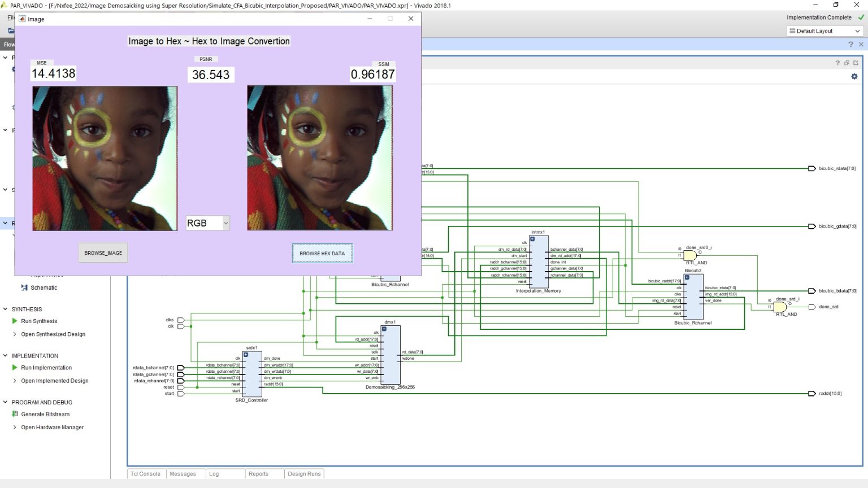
Task: Expand Open Hardware Manager item
Action: pos(15,428)
